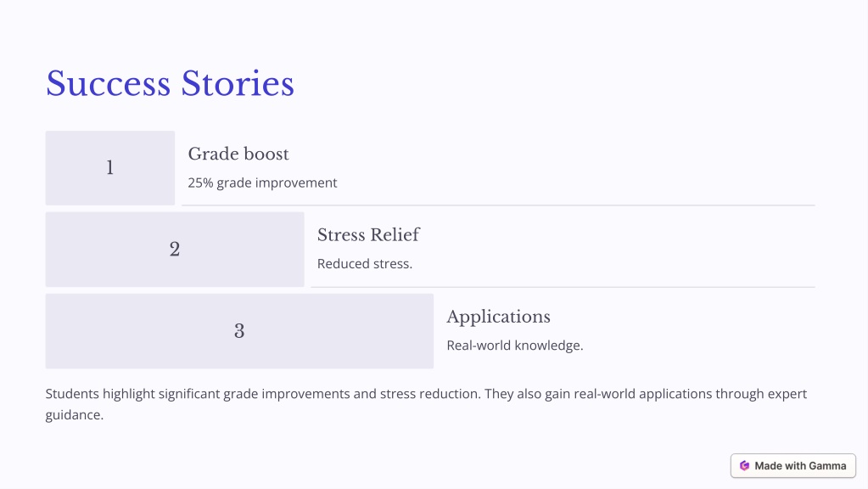
Task: Click the digit 2 in the second block
Action: [x=175, y=250]
